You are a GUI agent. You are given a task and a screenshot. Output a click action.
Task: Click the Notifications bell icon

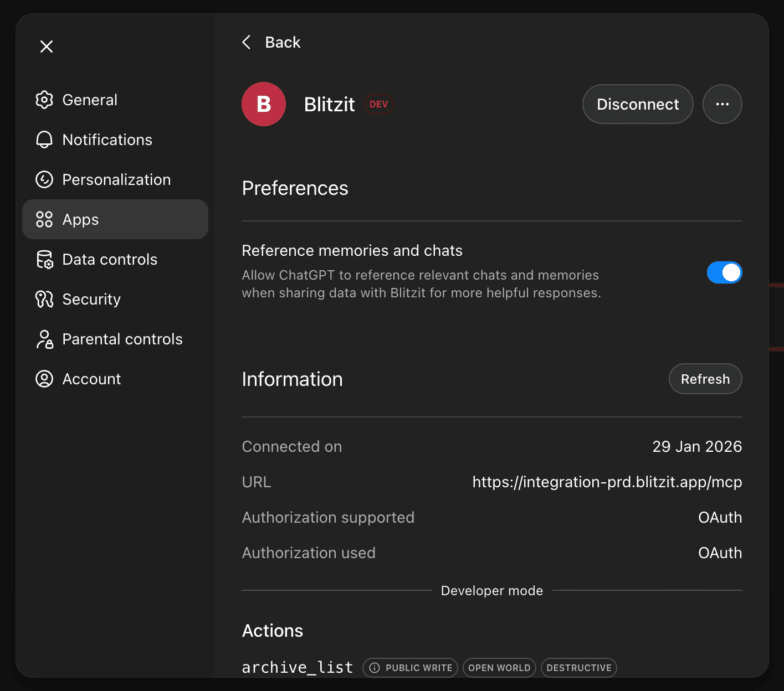pos(44,140)
